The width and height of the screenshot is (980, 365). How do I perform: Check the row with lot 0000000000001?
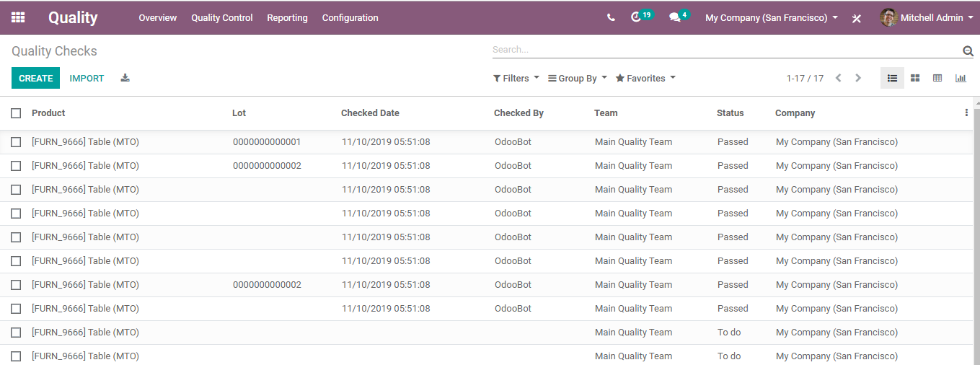tap(16, 142)
